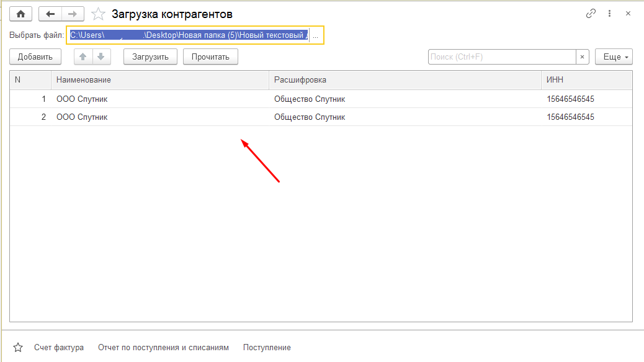Go forward using the right arrow
This screenshot has width=644, height=362.
coord(73,14)
